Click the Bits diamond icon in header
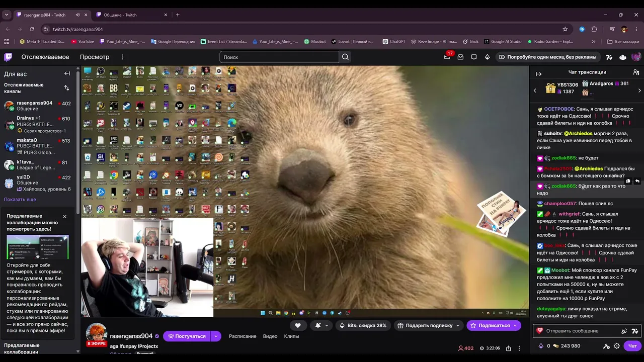644x362 pixels. tap(487, 57)
